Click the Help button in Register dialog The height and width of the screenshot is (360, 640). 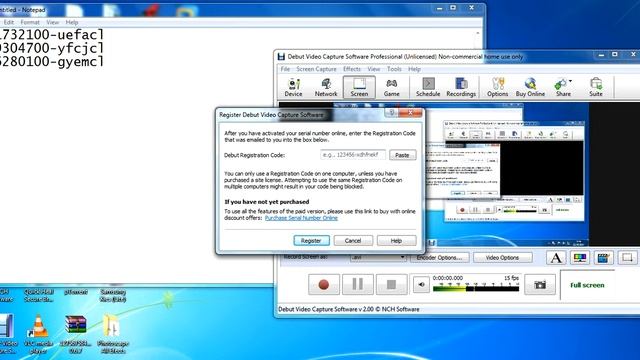coord(396,241)
